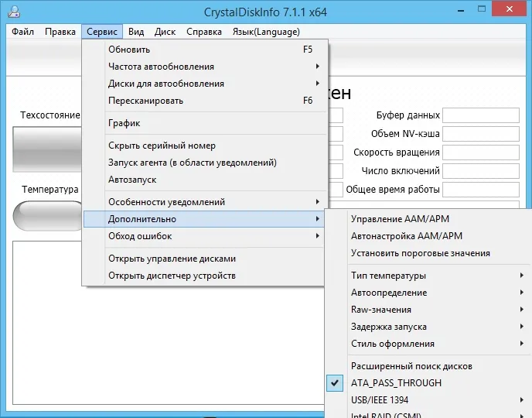Expand the Автоопределение submenu
The height and width of the screenshot is (418, 532).
tap(428, 293)
